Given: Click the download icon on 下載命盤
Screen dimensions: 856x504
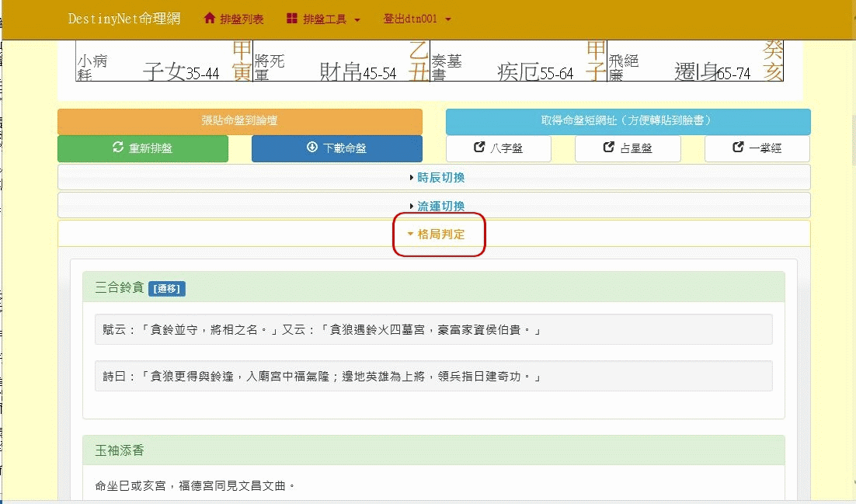Looking at the screenshot, I should click(x=312, y=148).
